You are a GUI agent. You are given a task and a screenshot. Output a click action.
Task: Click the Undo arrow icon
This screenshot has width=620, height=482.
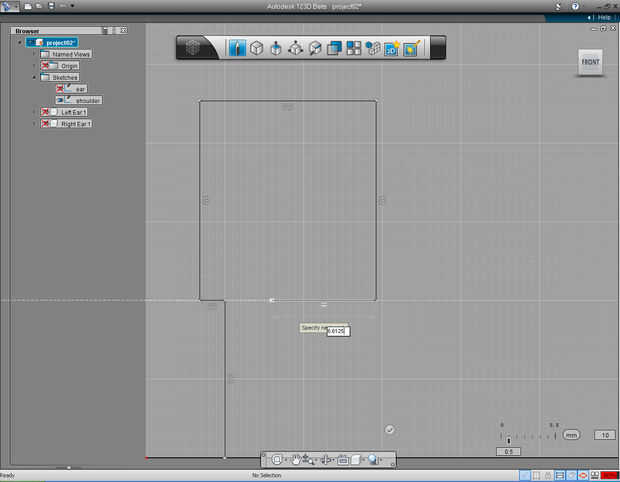63,6
